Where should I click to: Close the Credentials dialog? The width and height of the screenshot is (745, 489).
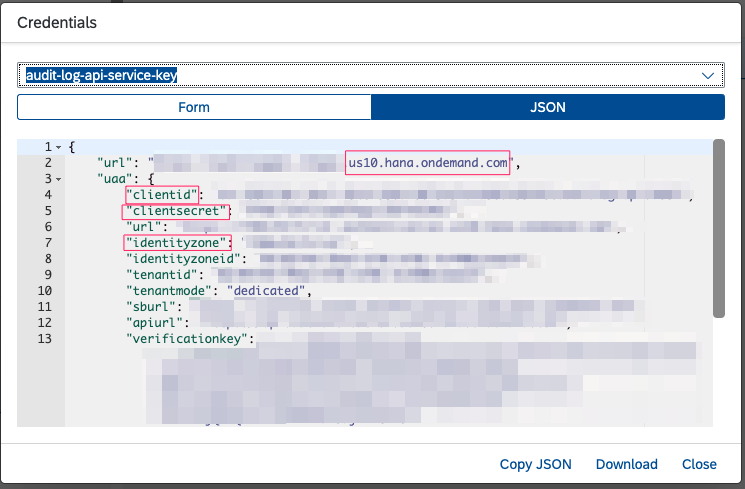click(x=699, y=464)
